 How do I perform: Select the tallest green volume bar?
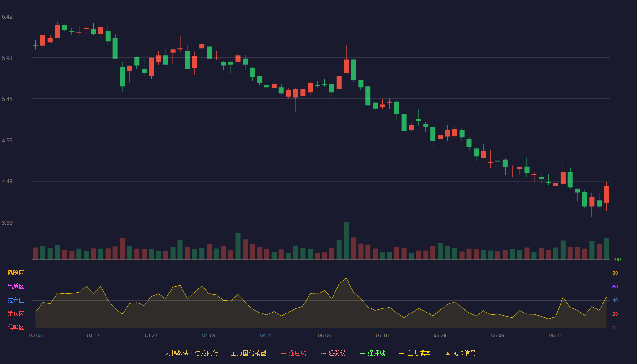[x=346, y=241]
